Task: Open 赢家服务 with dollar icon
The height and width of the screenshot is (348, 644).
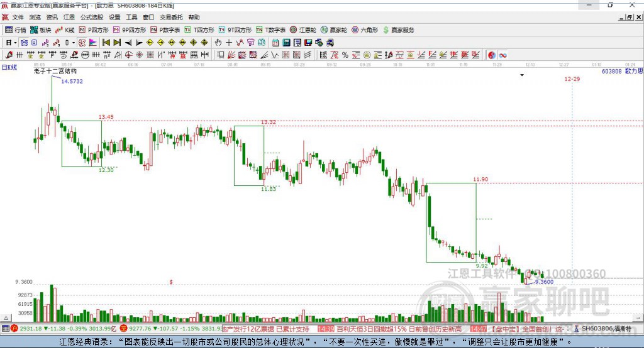Action: (x=399, y=30)
